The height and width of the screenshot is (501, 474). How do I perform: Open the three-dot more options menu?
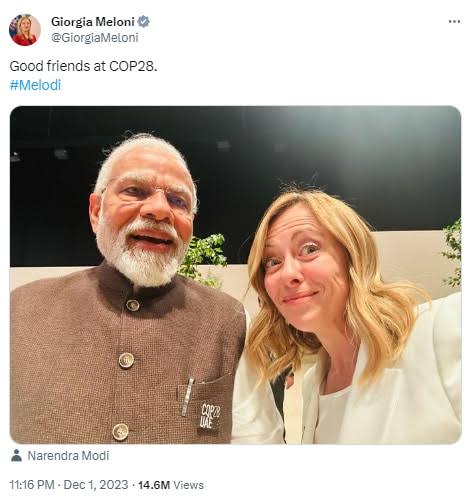[x=454, y=22]
